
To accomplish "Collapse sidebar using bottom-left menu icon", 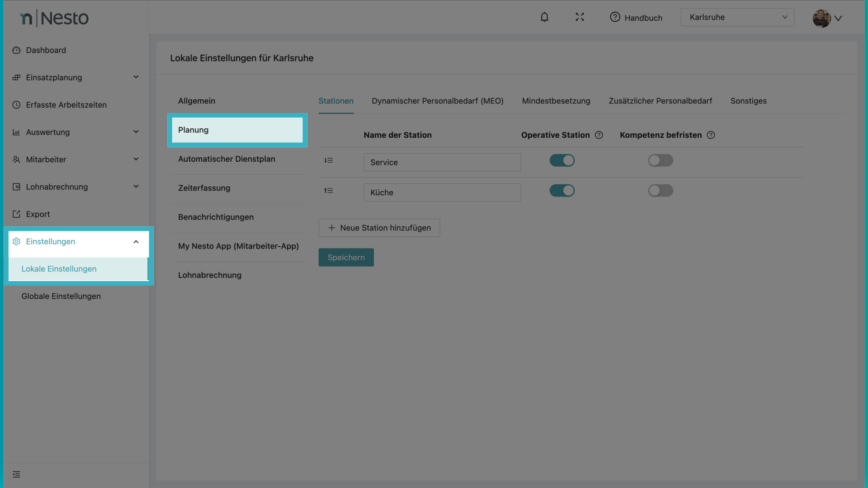I will [x=17, y=474].
